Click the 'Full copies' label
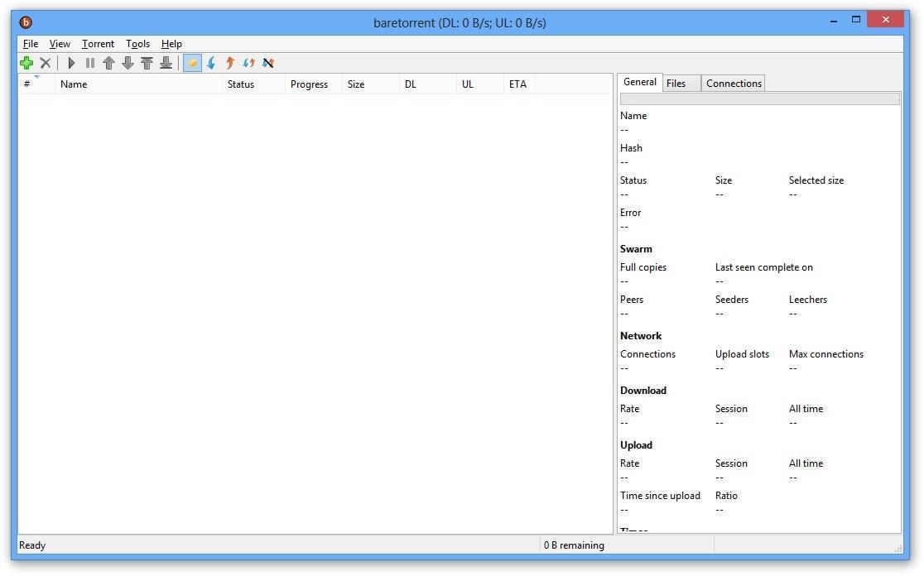Screen dimensions: 924x576 tap(643, 266)
